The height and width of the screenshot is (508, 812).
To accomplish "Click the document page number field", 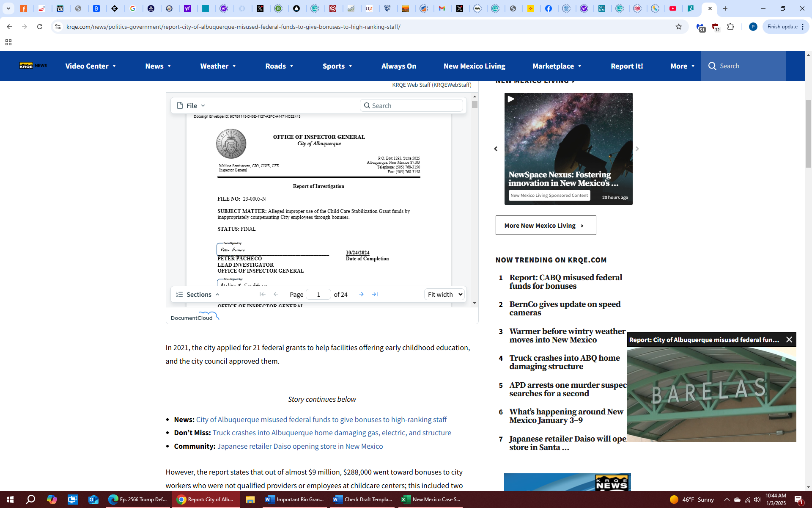I will (318, 294).
